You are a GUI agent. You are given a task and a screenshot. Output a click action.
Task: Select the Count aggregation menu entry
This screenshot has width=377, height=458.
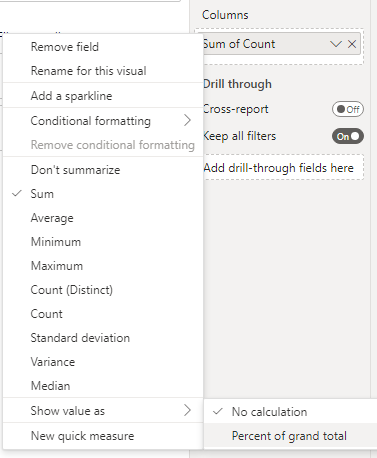click(x=103, y=314)
